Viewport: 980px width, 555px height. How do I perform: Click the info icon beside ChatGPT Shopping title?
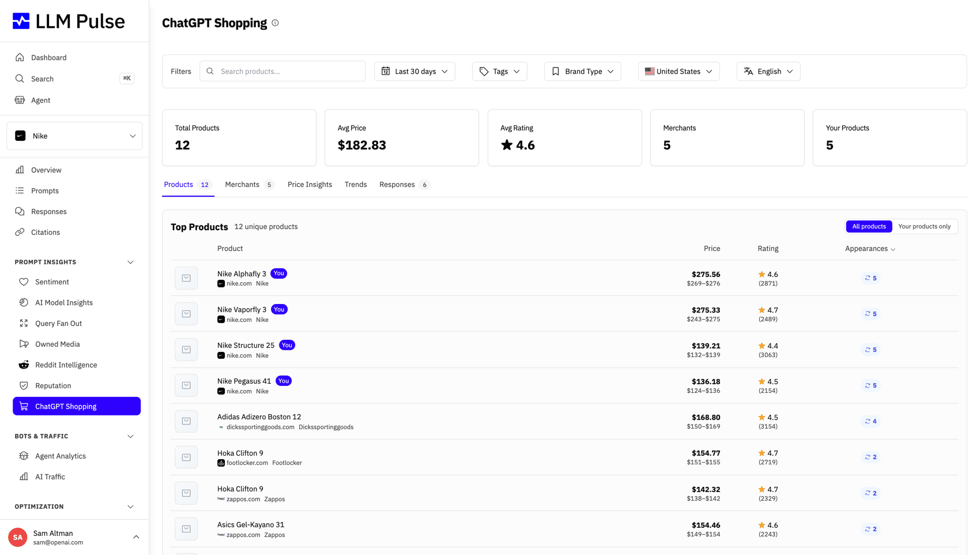click(275, 23)
